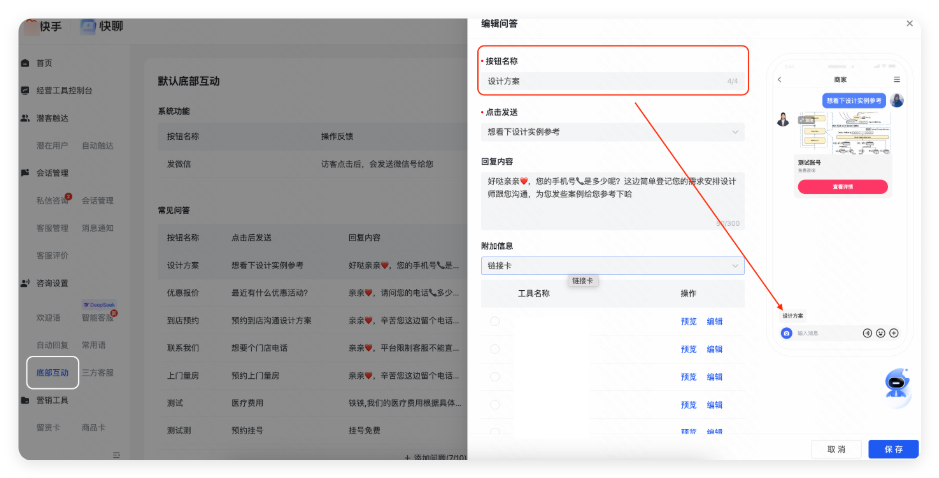Open 三方客服 in the sidebar
Viewport: 939px width, 478px height.
pyautogui.click(x=98, y=373)
